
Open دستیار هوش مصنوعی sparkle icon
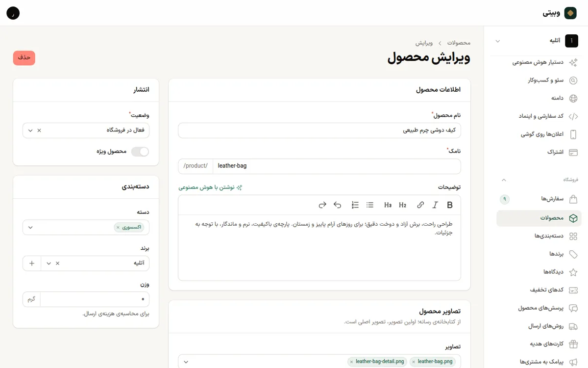click(x=573, y=62)
